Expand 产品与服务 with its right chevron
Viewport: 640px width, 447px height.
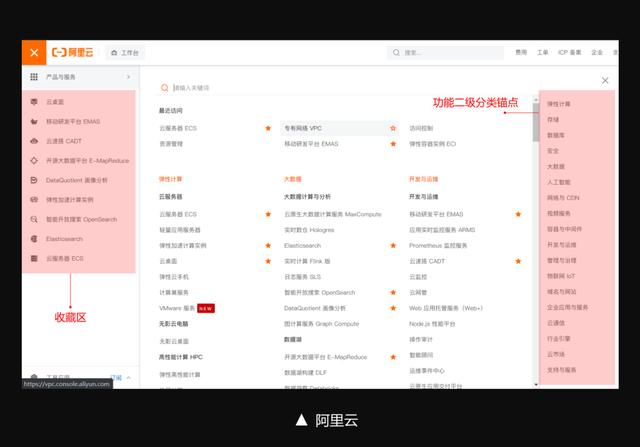pyautogui.click(x=128, y=77)
